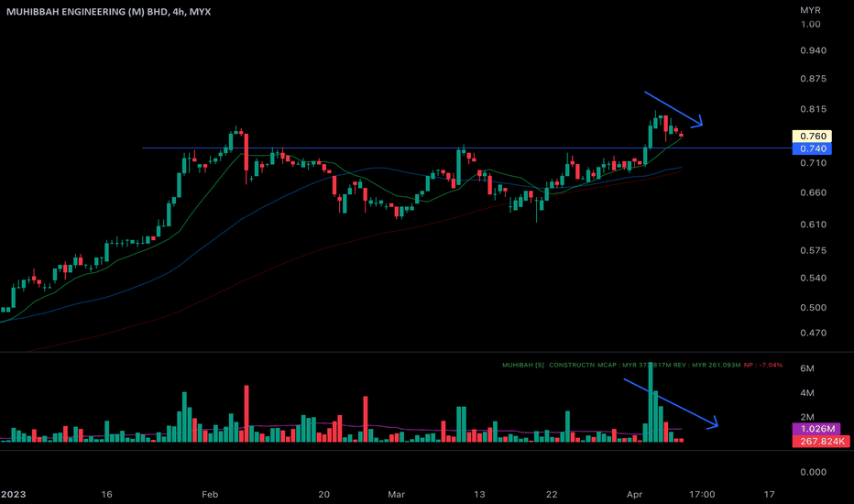Click the Apr label on the time axis
The width and height of the screenshot is (854, 504).
point(634,495)
